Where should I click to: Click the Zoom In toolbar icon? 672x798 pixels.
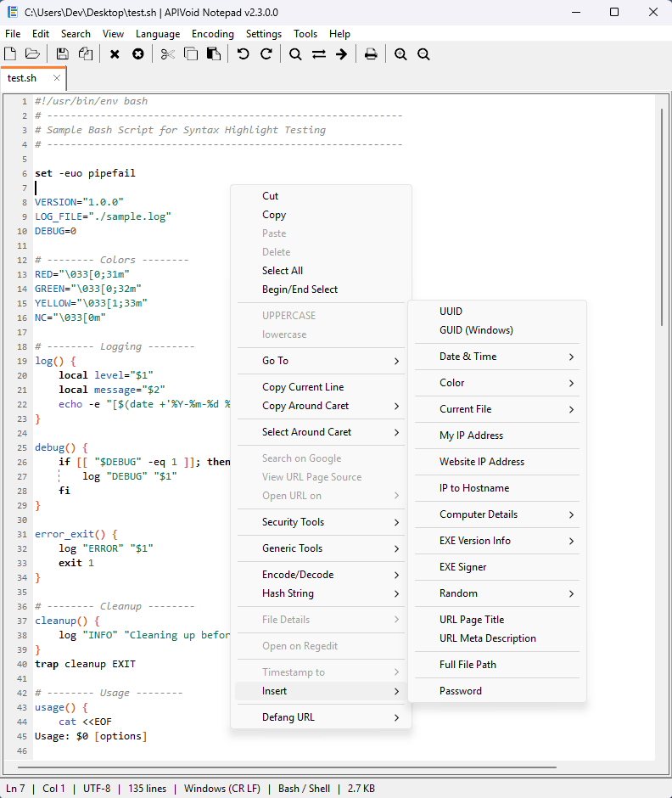point(400,54)
